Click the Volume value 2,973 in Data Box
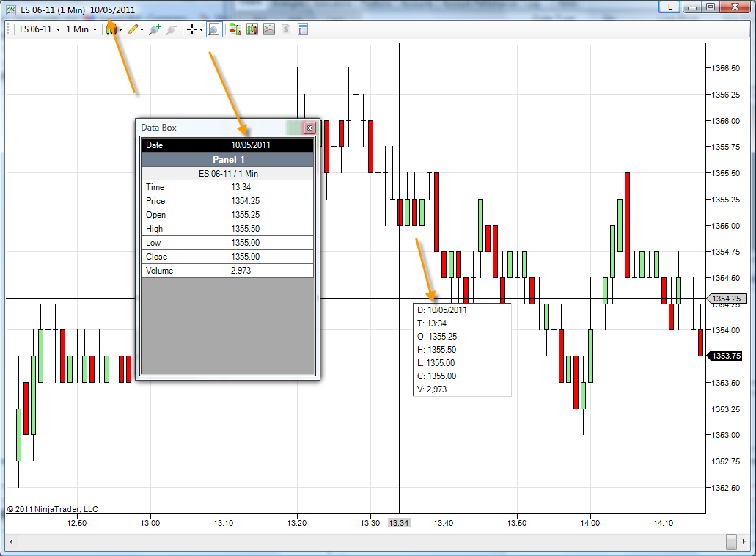 [x=270, y=271]
